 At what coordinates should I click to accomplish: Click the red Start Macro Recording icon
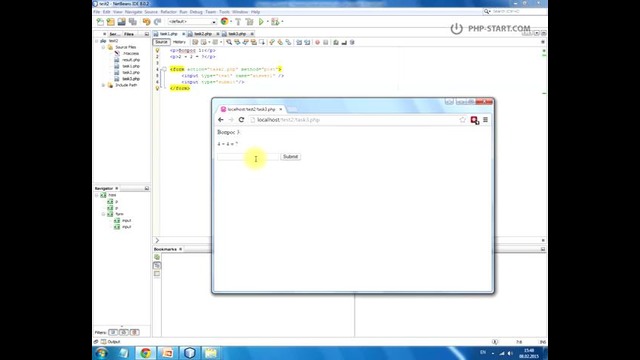[x=317, y=42]
